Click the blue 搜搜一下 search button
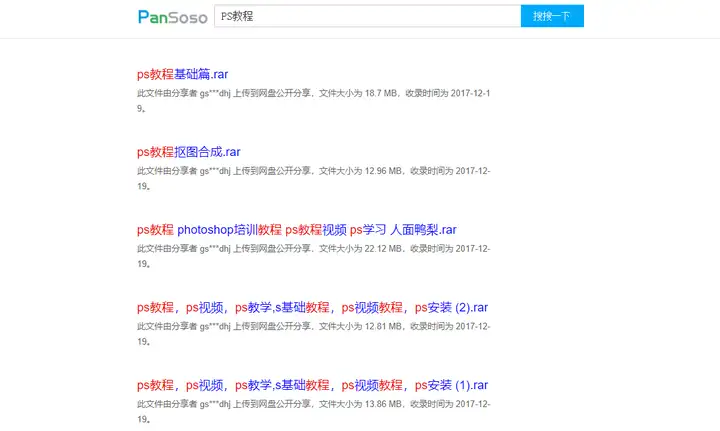Screen dimensions: 720x431 click(x=552, y=16)
